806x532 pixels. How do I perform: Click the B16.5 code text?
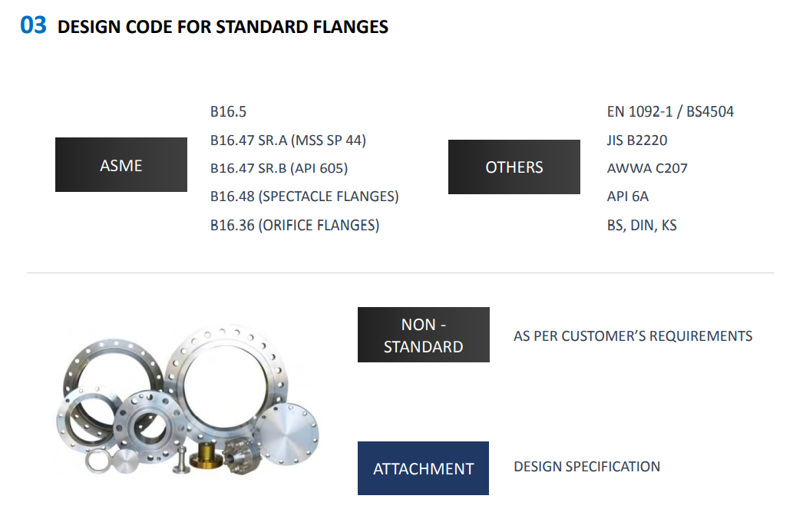point(228,112)
